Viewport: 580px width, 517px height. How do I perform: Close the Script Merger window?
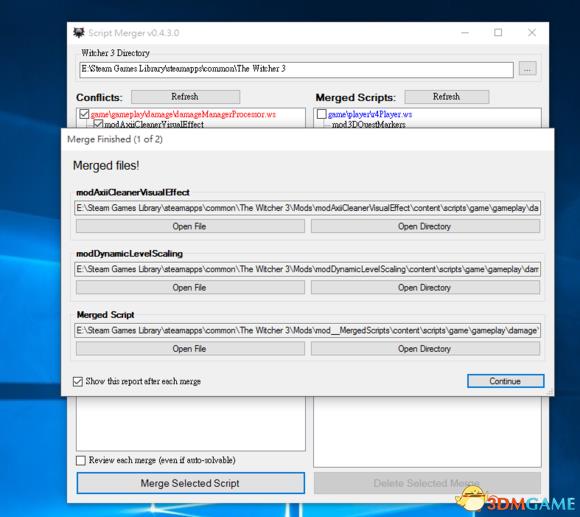(532, 33)
